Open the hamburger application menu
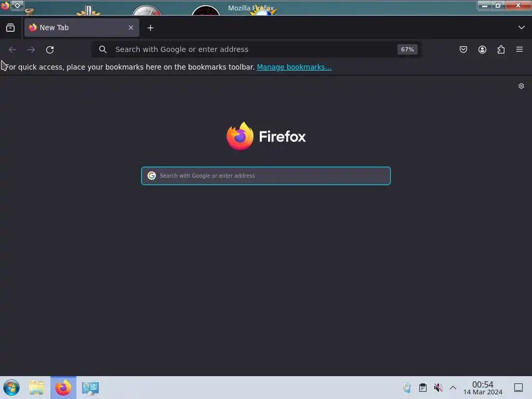This screenshot has height=399, width=532. pos(520,49)
